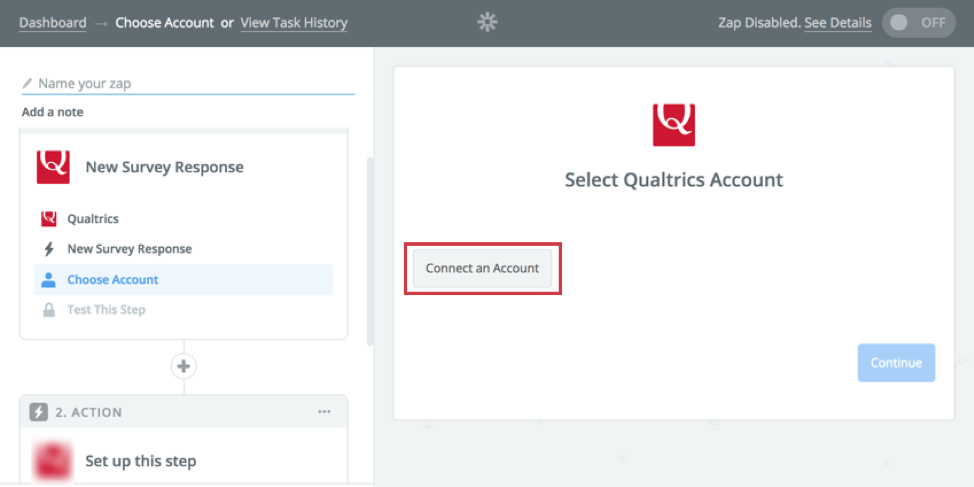Turn on the Zap OFF toggle switch
The image size is (974, 487).
(918, 23)
